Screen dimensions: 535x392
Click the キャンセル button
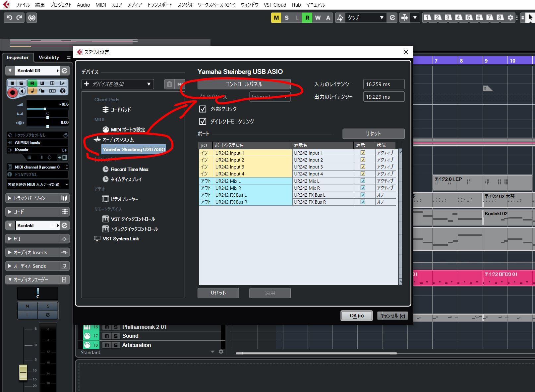pos(392,316)
